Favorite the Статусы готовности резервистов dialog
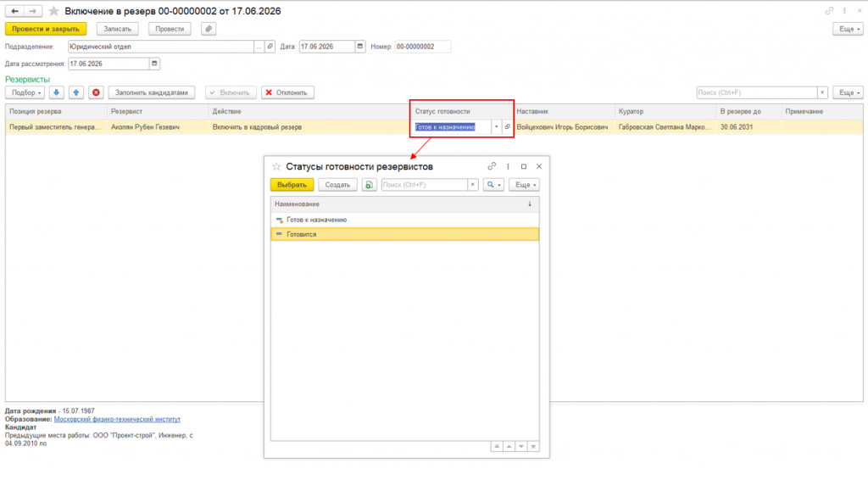This screenshot has width=868, height=480. (x=276, y=167)
